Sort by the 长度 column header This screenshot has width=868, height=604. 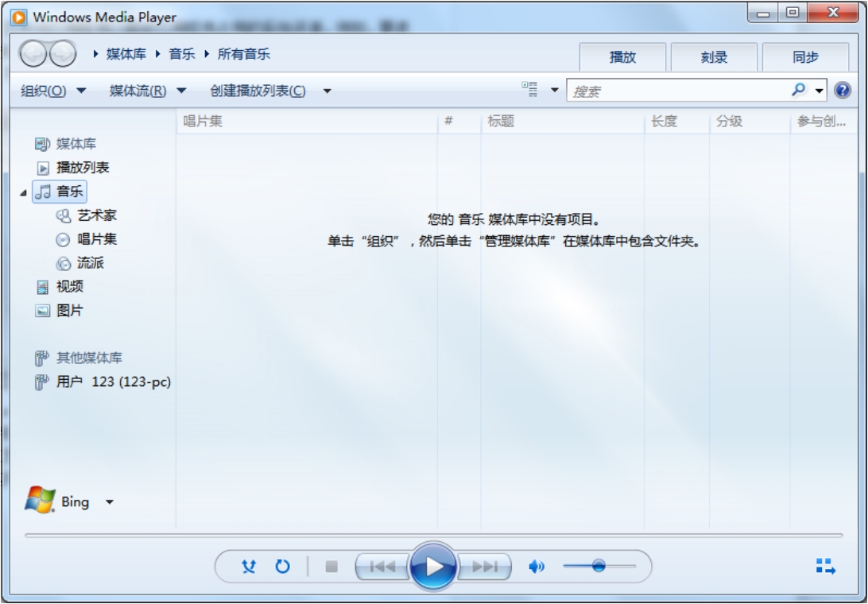(x=676, y=122)
